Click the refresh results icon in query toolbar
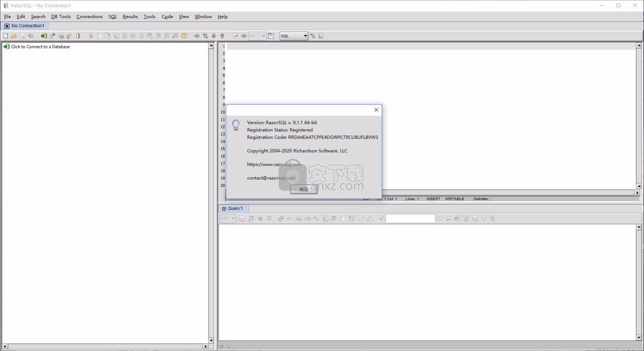The width and height of the screenshot is (644, 351). pyautogui.click(x=281, y=219)
